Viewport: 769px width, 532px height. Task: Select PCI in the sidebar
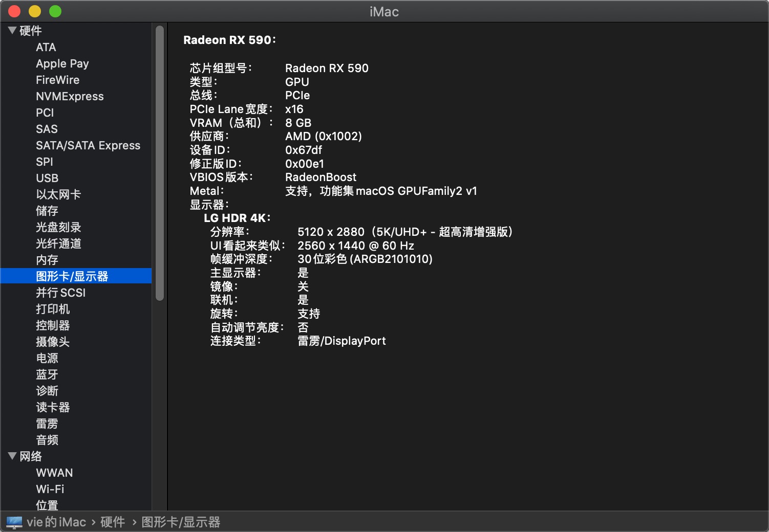point(45,113)
